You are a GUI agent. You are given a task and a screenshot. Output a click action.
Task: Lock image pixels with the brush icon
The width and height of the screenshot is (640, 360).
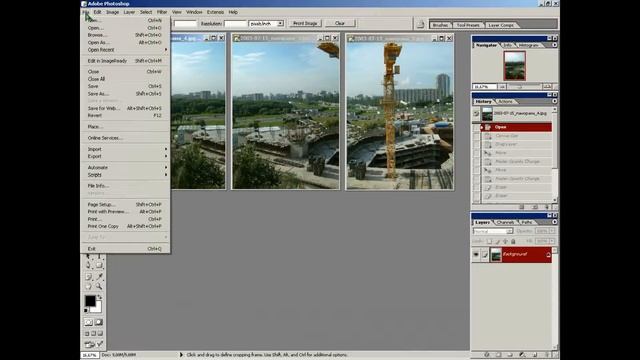(498, 241)
